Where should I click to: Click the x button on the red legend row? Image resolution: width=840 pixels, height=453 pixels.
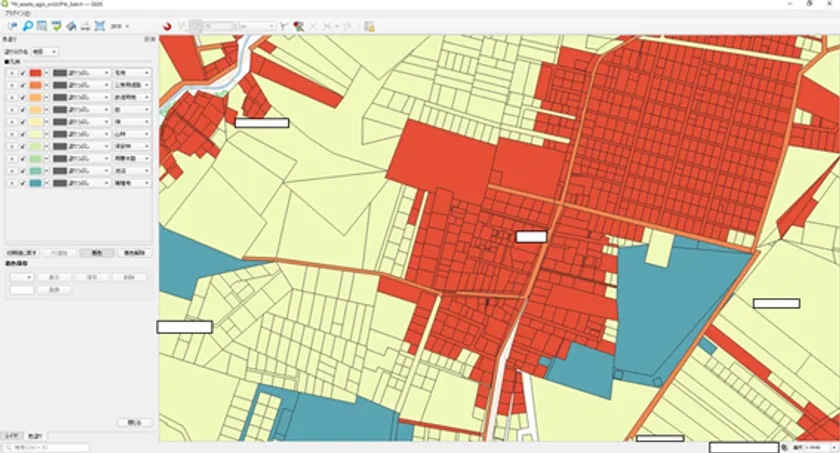click(12, 73)
